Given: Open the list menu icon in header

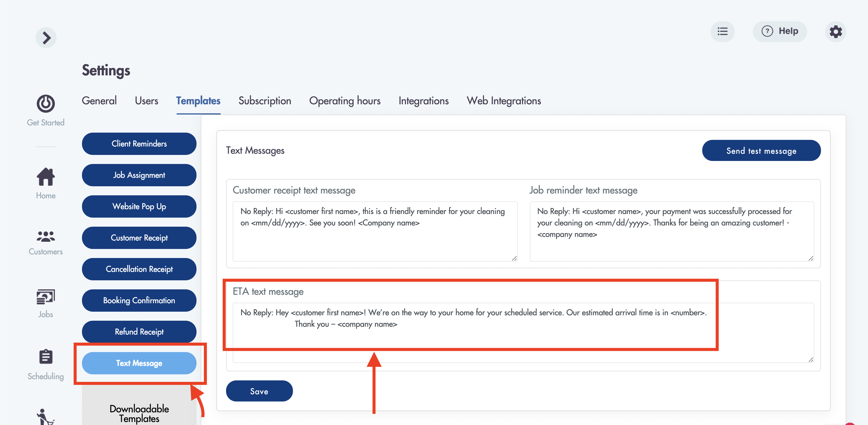Looking at the screenshot, I should coord(722,31).
